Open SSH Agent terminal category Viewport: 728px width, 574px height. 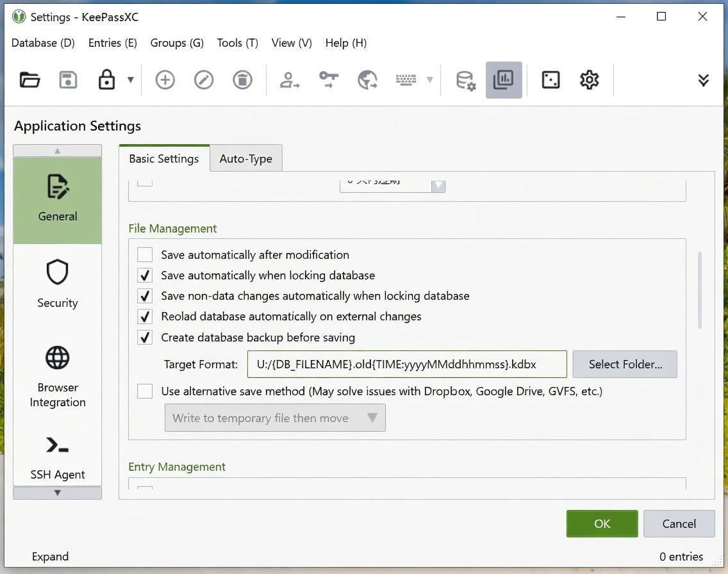(x=58, y=457)
